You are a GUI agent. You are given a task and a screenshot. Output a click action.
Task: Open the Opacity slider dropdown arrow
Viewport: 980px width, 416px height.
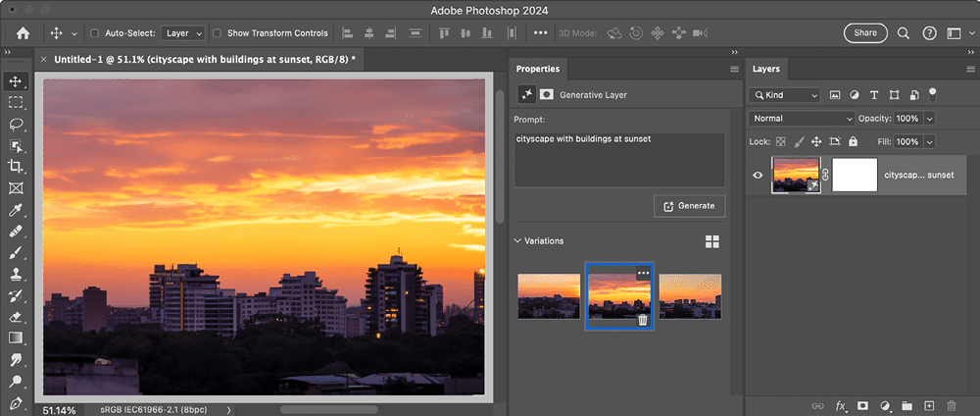[929, 119]
